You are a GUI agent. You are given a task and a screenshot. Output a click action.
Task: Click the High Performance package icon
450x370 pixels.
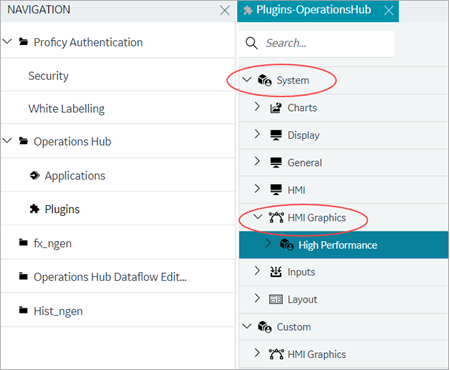(287, 245)
